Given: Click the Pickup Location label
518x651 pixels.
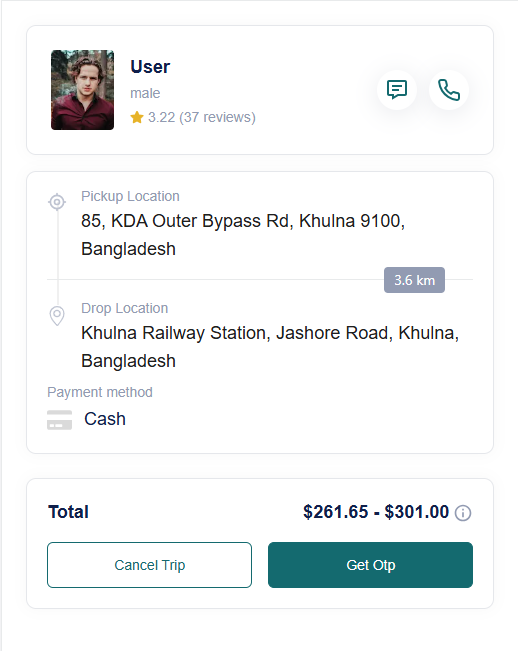Looking at the screenshot, I should 130,196.
